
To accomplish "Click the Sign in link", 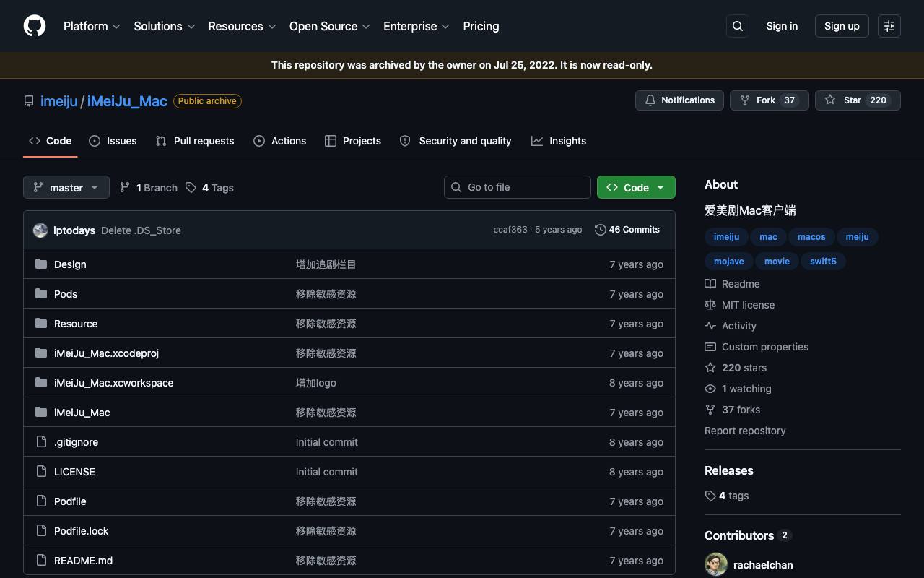I will (x=782, y=26).
